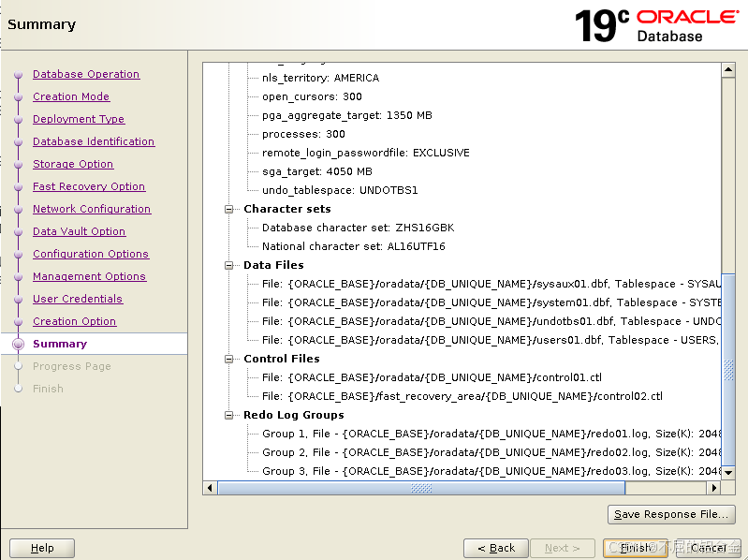Viewport: 748px width, 560px height.
Task: Select the Summary step in sidebar
Action: point(60,344)
